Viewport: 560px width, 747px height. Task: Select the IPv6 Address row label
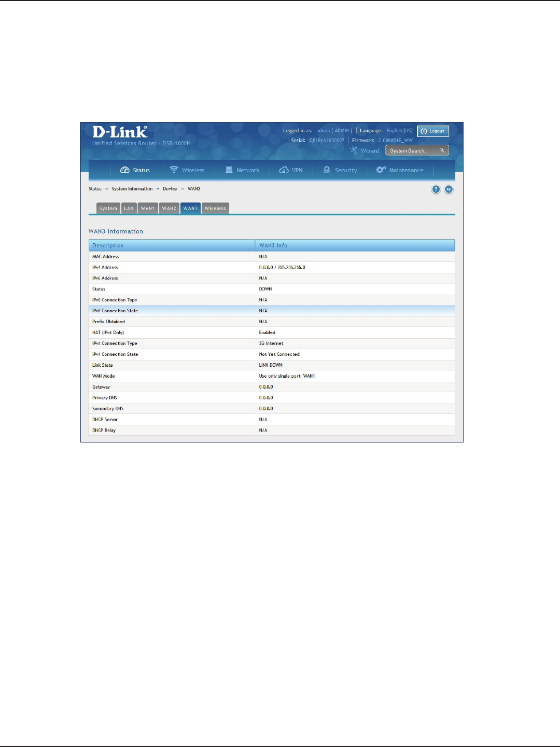(x=105, y=279)
